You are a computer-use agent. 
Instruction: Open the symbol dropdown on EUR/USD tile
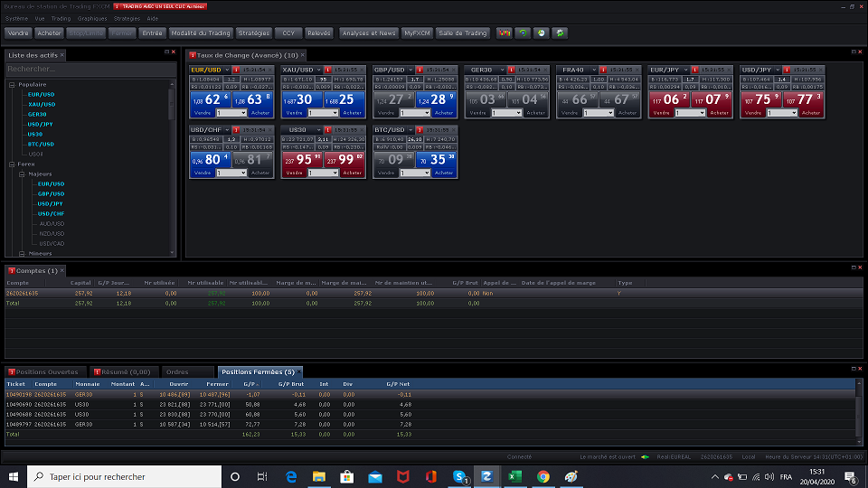[227, 70]
